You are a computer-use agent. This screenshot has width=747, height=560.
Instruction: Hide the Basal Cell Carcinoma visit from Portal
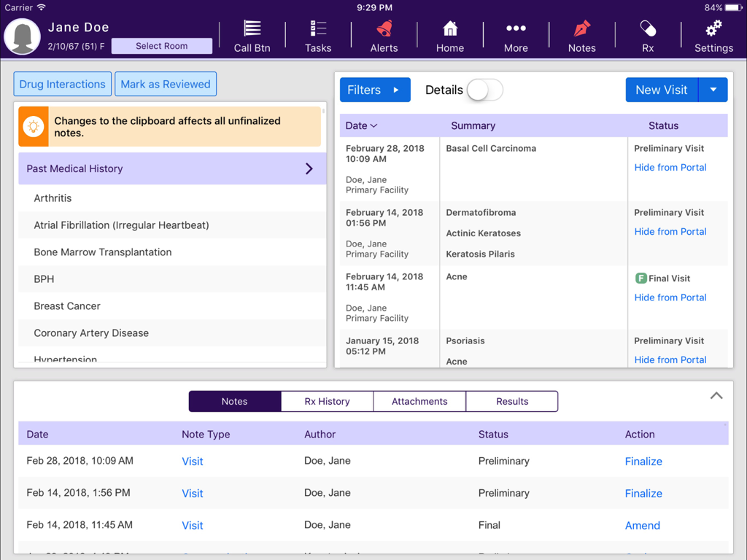click(x=670, y=167)
